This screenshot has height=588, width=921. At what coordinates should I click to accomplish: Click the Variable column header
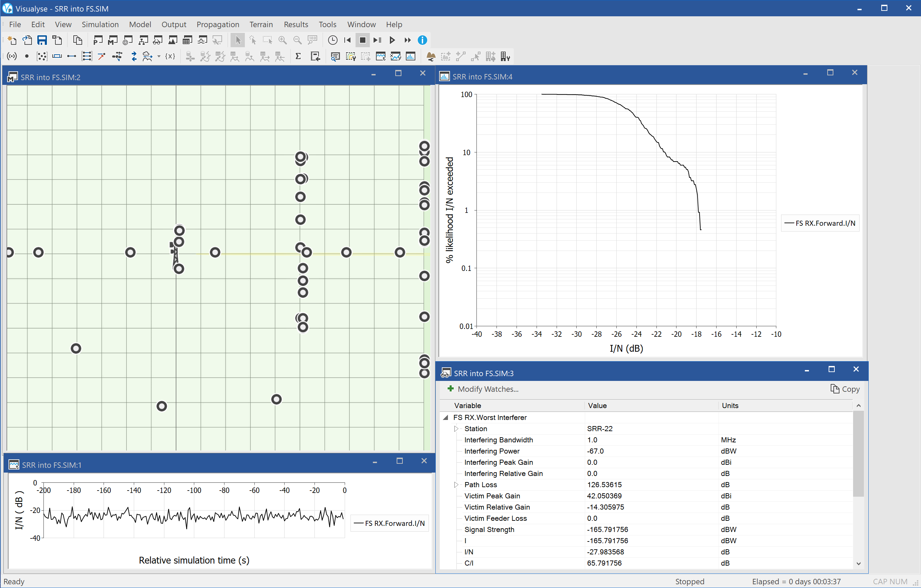512,405
